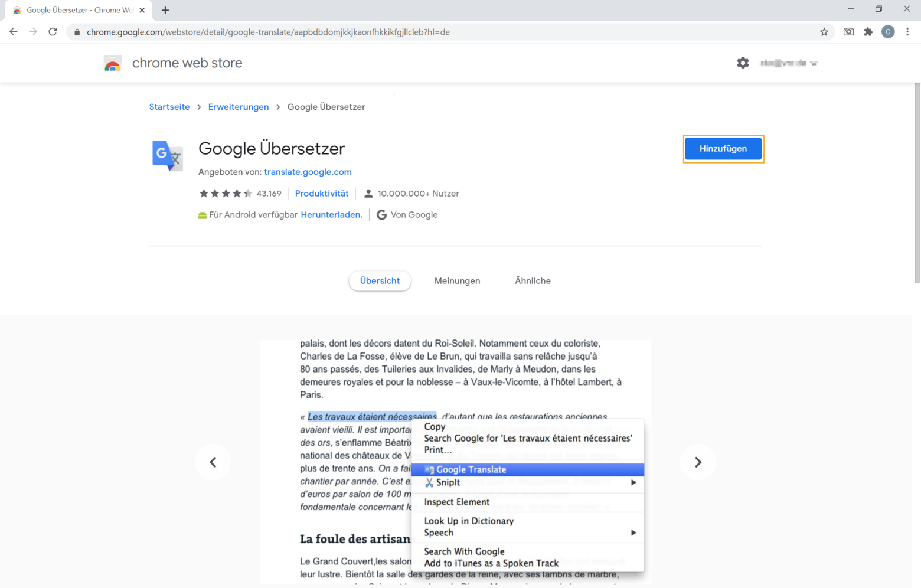Click the 'Von Google' label
This screenshot has height=588, width=921.
[414, 214]
